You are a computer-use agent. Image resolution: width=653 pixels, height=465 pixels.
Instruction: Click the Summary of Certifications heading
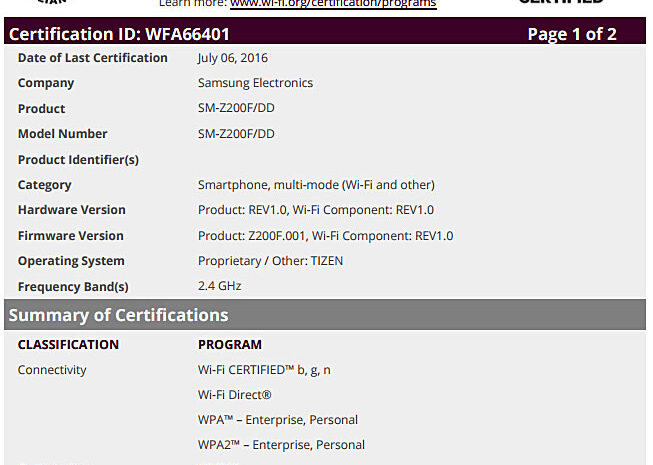119,315
